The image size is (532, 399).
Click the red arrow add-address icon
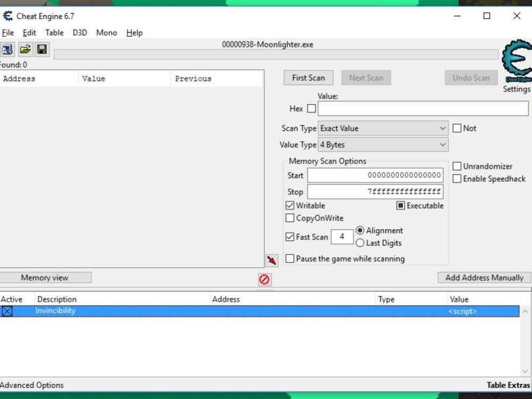click(271, 261)
